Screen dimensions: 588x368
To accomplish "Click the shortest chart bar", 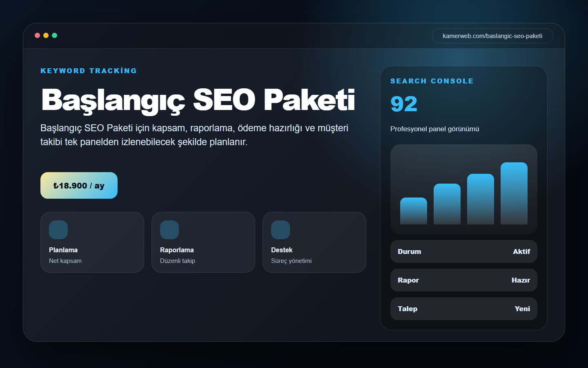I will tap(414, 211).
